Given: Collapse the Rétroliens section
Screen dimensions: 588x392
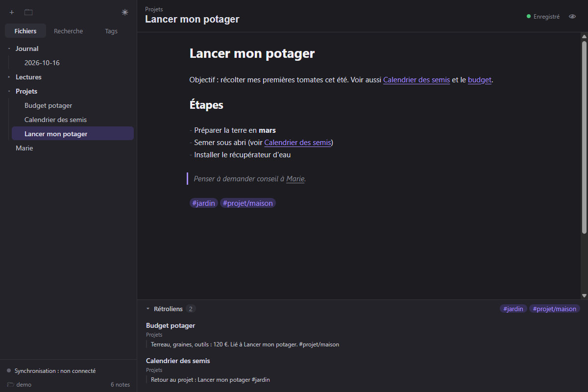Looking at the screenshot, I should (148, 309).
